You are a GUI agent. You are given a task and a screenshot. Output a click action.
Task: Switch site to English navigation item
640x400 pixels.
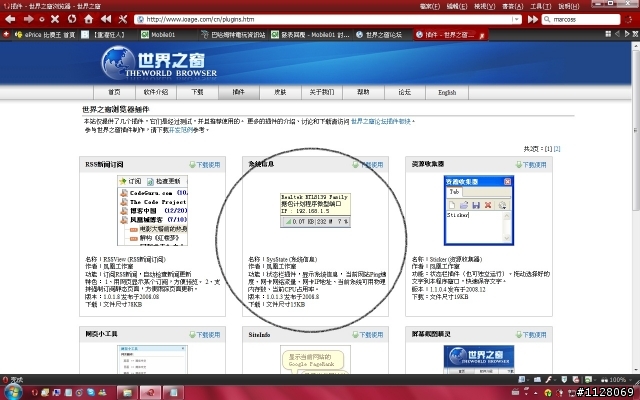[x=447, y=92]
